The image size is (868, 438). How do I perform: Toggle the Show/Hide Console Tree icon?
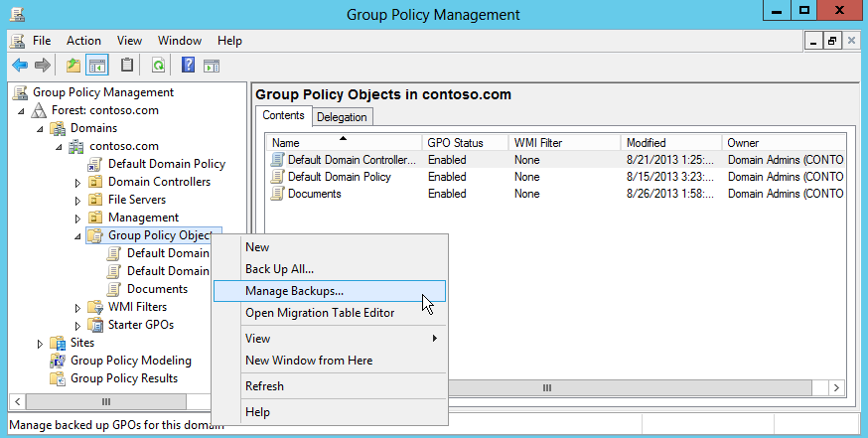point(97,66)
